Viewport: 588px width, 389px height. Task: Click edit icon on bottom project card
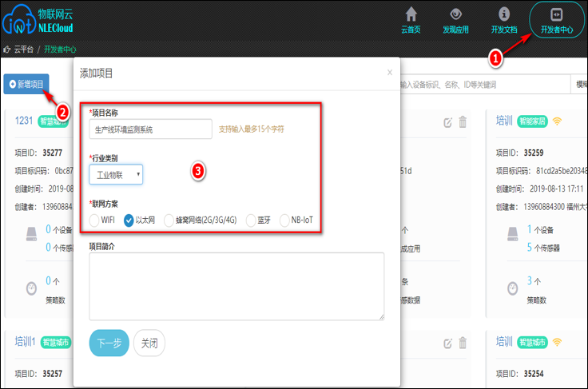tap(447, 343)
